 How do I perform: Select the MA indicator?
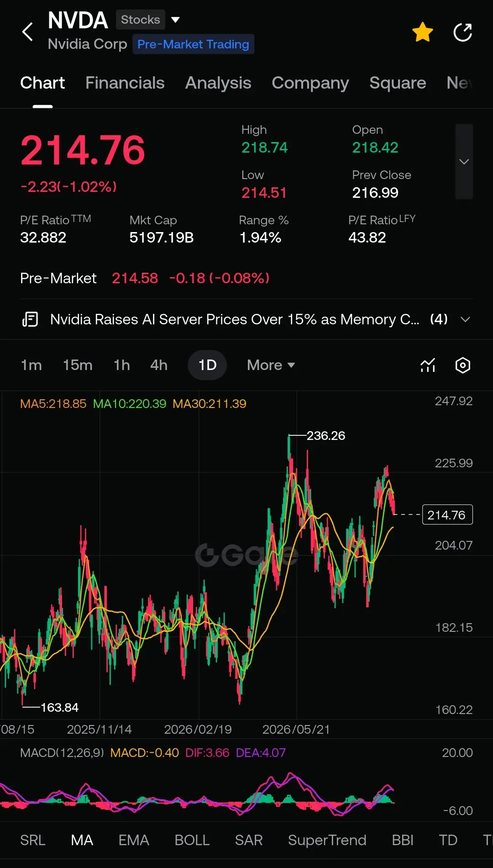82,840
